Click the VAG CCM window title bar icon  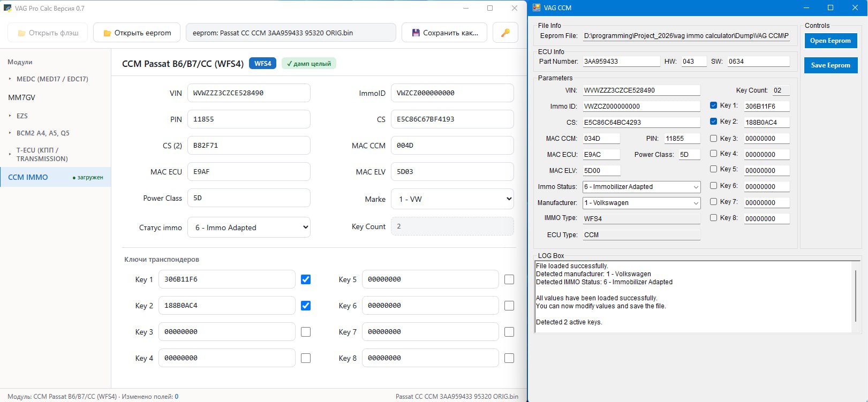[536, 8]
